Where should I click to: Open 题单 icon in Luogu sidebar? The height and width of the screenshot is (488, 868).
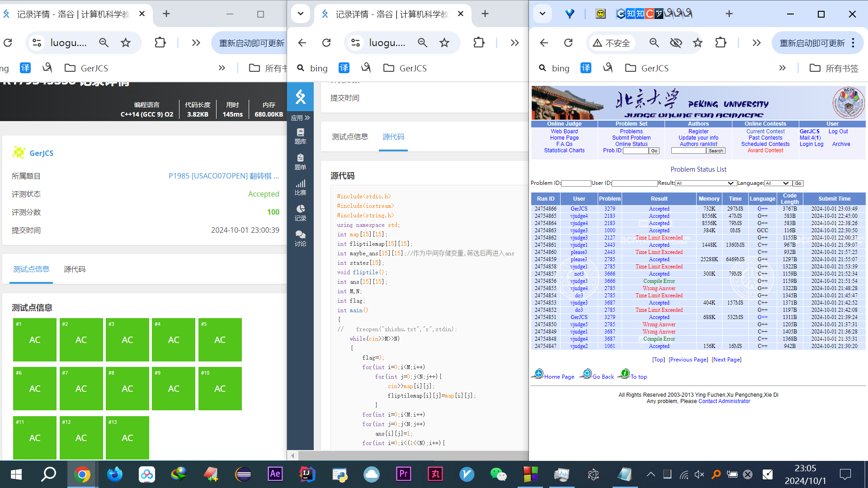click(300, 161)
